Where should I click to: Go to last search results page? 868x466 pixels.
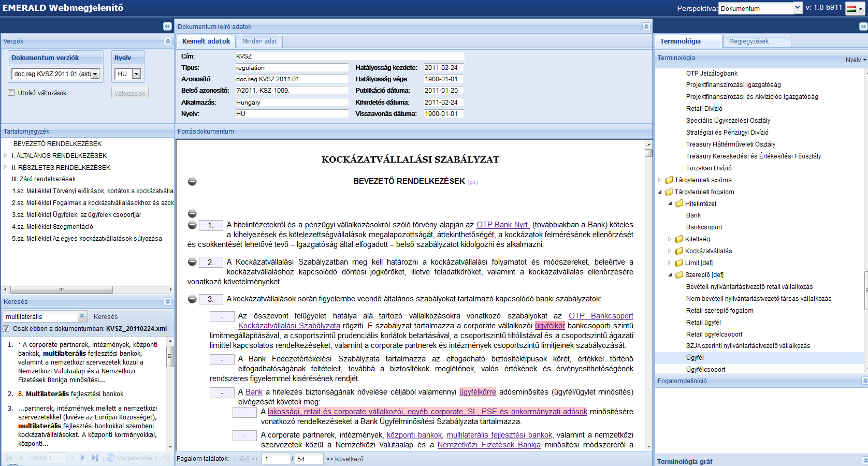pos(95,458)
